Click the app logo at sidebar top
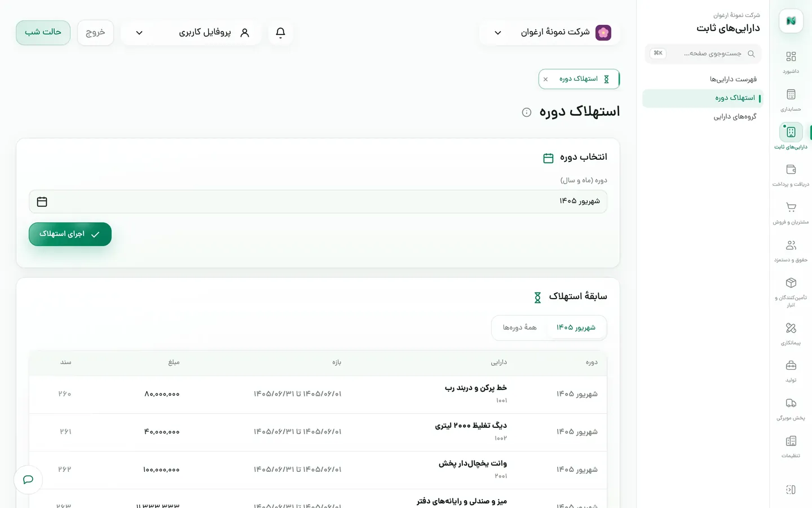 click(791, 21)
